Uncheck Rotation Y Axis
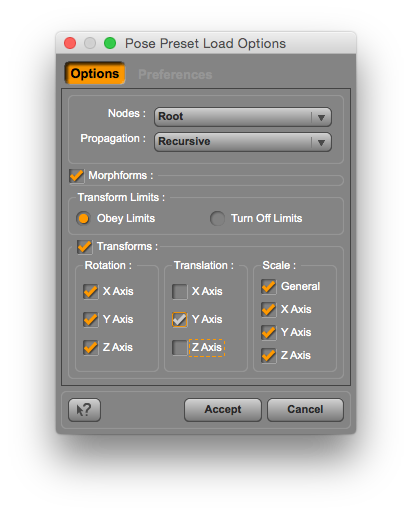 (90, 320)
